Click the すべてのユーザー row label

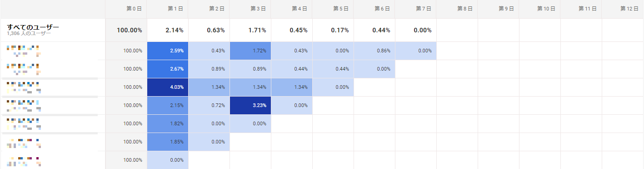coord(33,27)
